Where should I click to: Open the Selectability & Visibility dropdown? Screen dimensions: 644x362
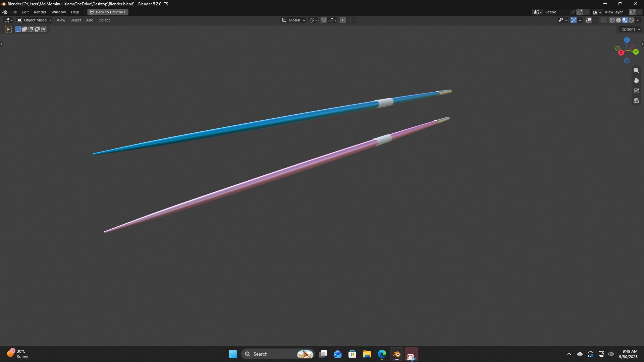point(563,20)
